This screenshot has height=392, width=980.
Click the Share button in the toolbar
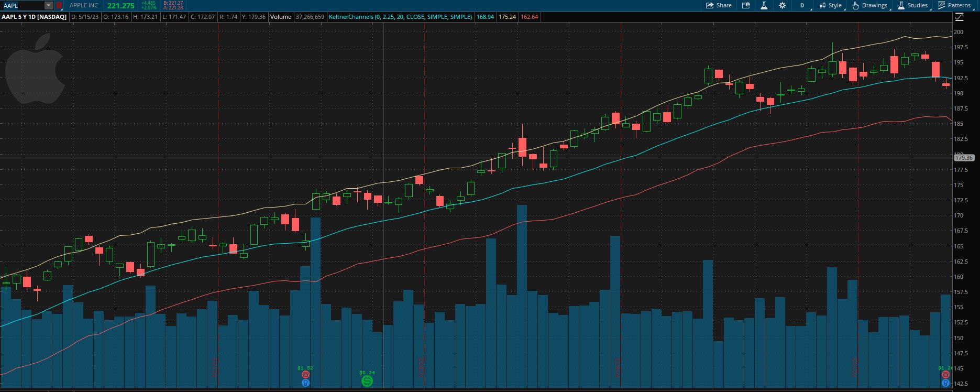coord(719,5)
